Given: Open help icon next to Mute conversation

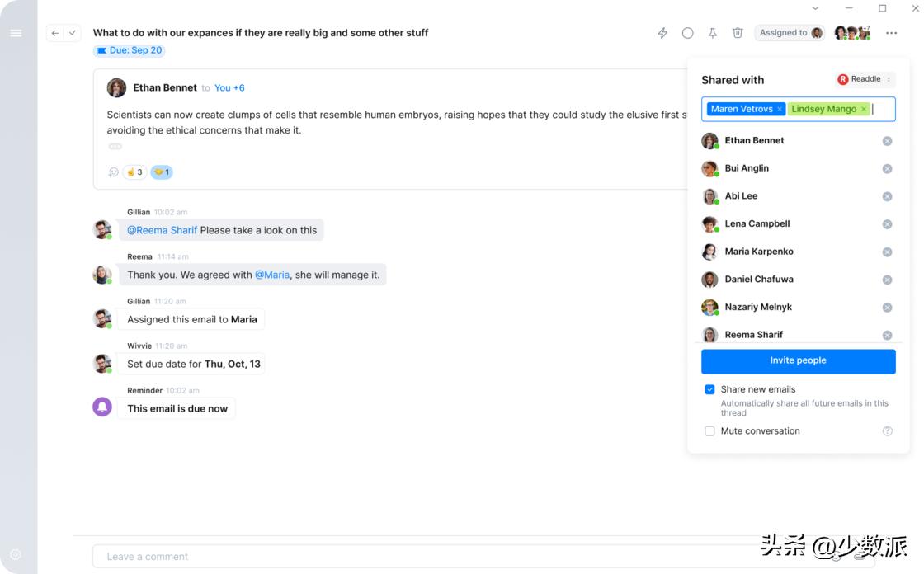Looking at the screenshot, I should pyautogui.click(x=888, y=431).
